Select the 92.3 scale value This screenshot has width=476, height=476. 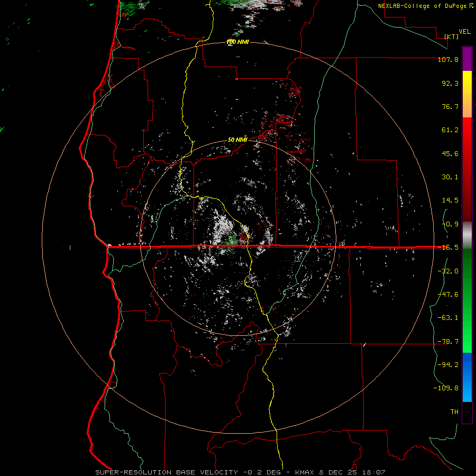pyautogui.click(x=450, y=83)
